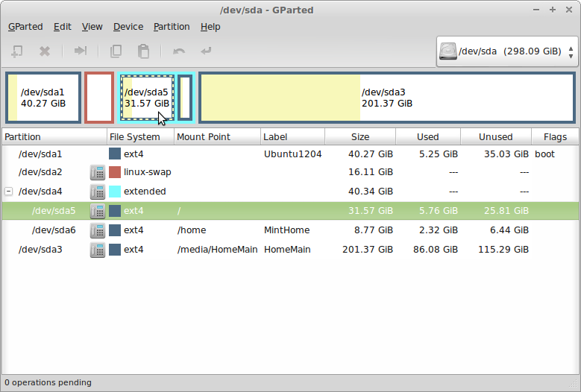Sort by Partition column header

point(54,137)
